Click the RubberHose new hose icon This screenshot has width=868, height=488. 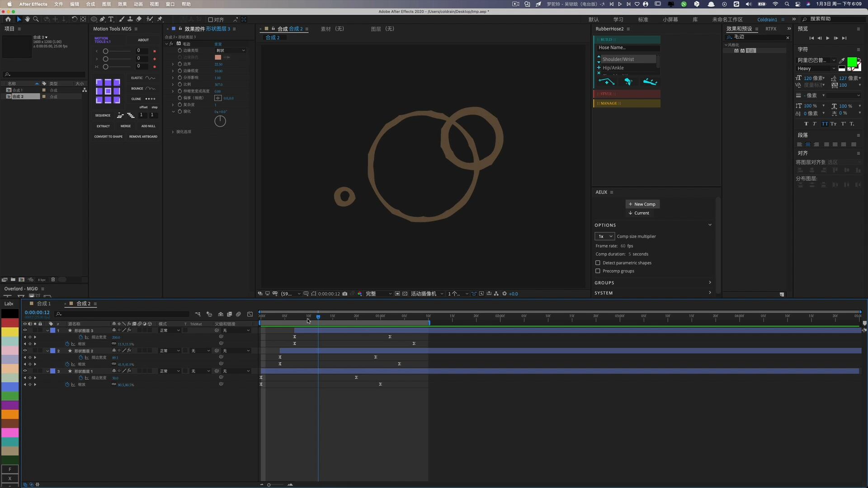(x=606, y=82)
